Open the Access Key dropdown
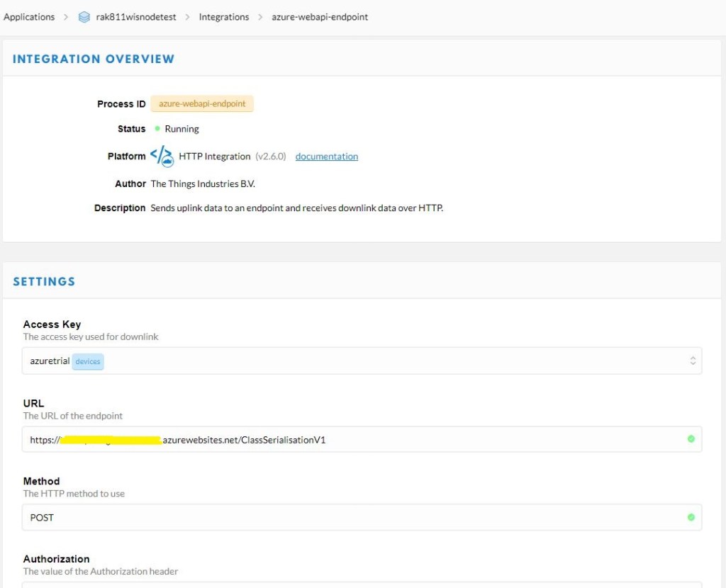The height and width of the screenshot is (588, 726). click(362, 361)
